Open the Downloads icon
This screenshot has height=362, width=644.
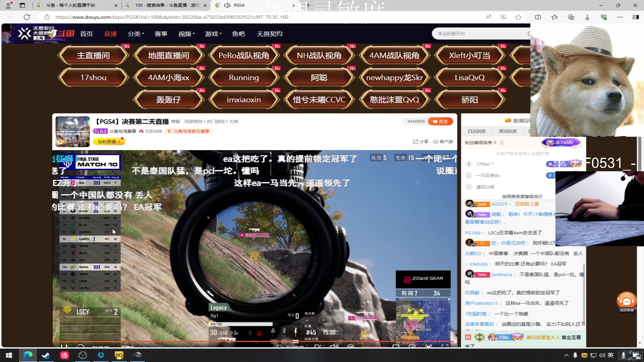(587, 17)
